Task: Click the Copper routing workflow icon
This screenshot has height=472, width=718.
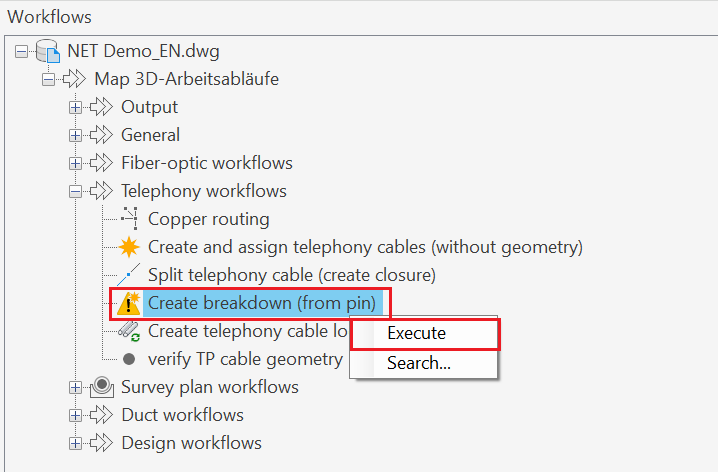Action: [128, 219]
